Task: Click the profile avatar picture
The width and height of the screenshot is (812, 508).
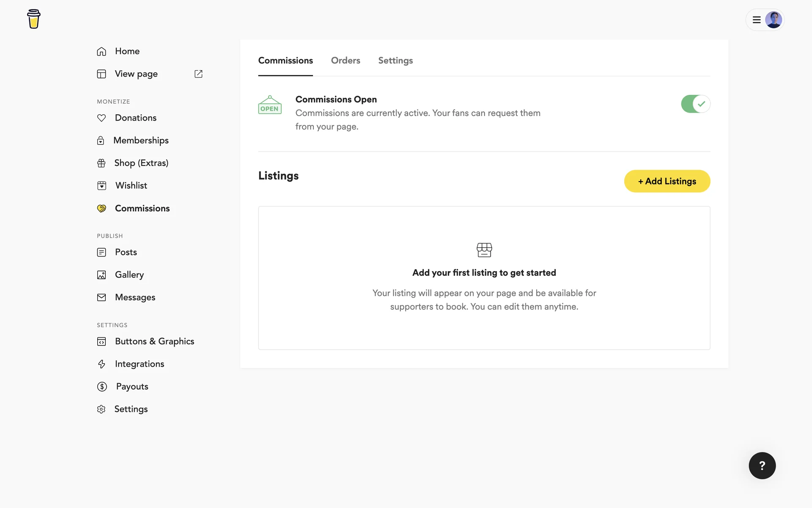Action: click(x=774, y=20)
